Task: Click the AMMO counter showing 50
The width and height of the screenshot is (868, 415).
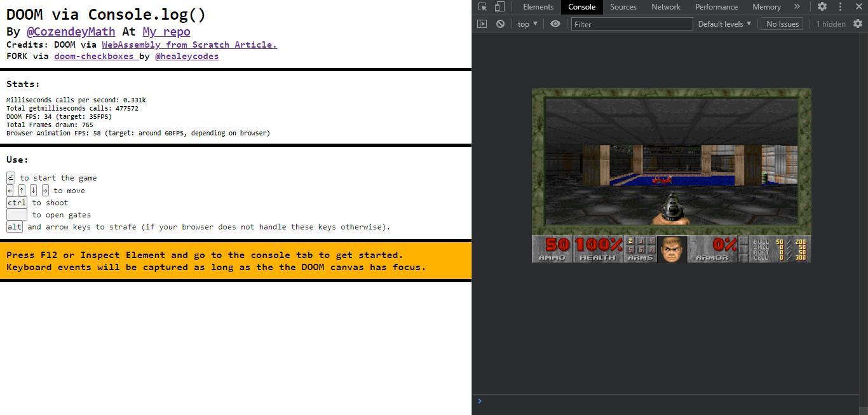Action: 552,248
